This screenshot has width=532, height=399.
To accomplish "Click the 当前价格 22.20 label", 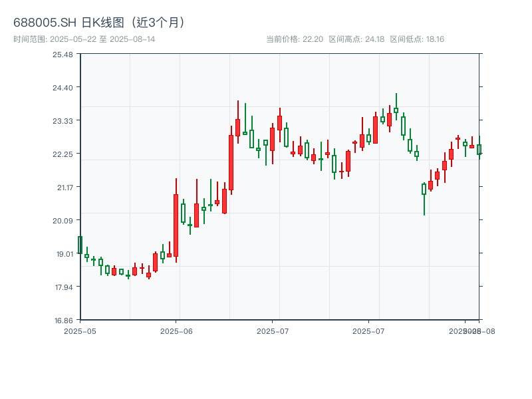I will click(x=294, y=39).
